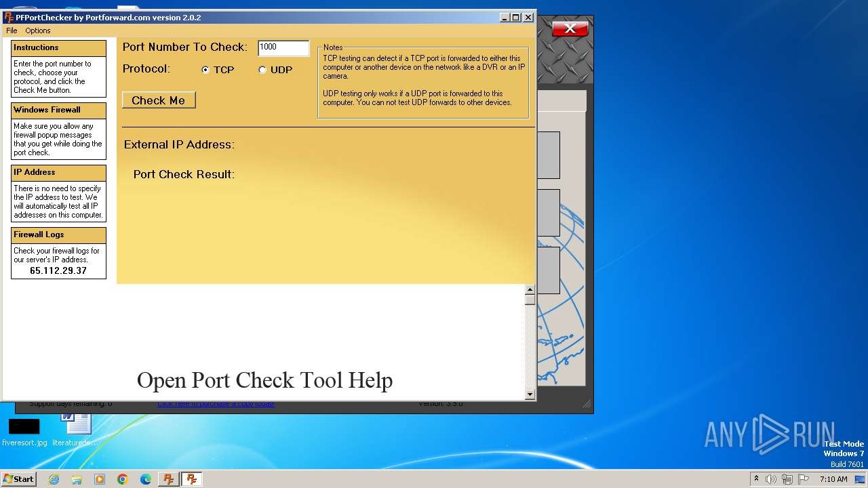Viewport: 868px width, 488px height.
Task: Open the Windows Start menu
Action: (19, 479)
